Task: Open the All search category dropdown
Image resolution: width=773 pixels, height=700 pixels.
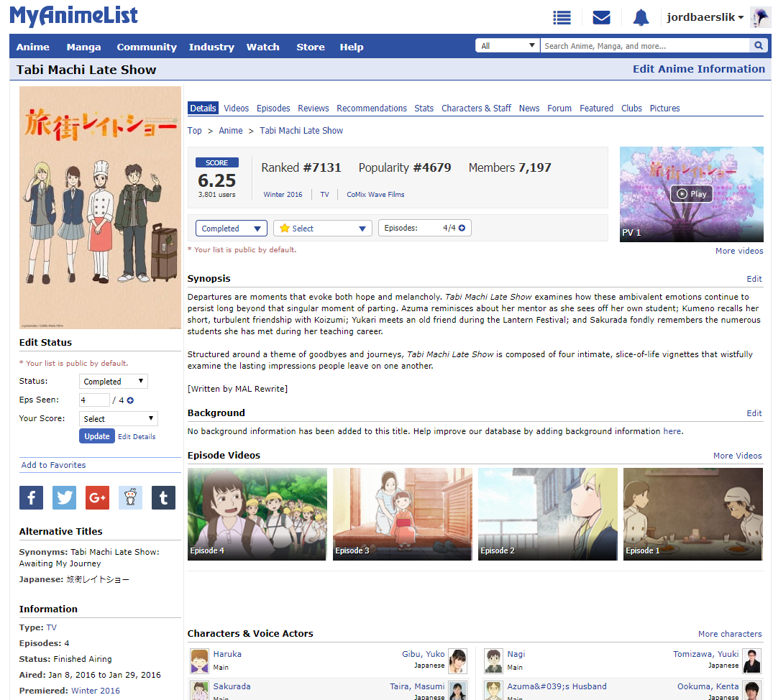Action: pos(507,46)
